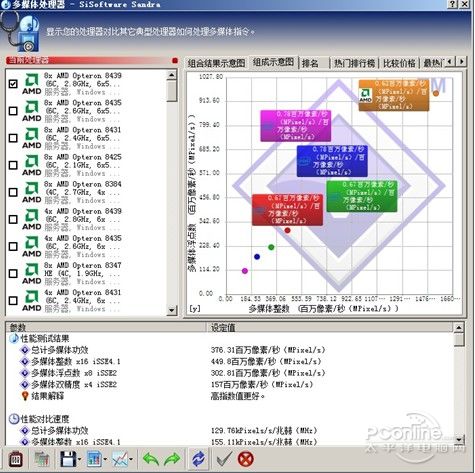This screenshot has width=475, height=473.
Task: Click the magenta data point on chart
Action: (x=245, y=271)
